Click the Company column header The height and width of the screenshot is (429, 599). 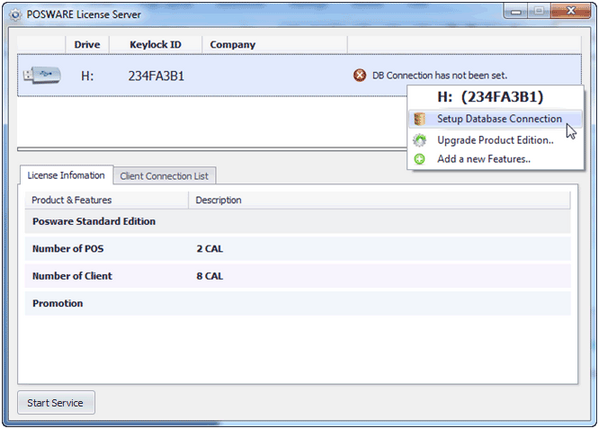pos(274,45)
